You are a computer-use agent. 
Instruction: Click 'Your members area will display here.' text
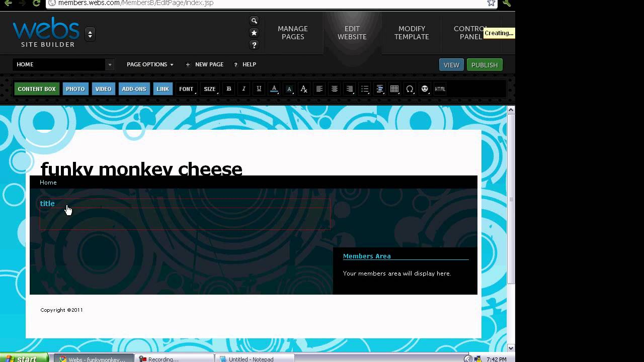pyautogui.click(x=397, y=274)
